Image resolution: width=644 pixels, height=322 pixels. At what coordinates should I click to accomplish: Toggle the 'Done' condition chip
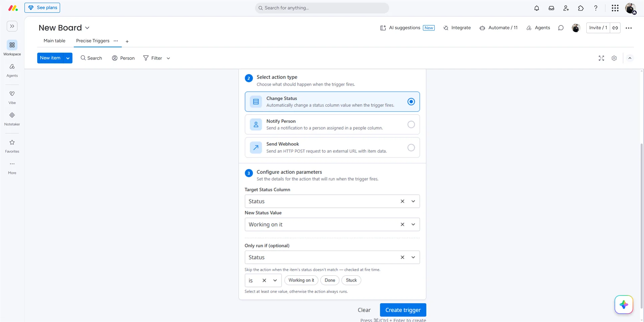click(x=330, y=280)
